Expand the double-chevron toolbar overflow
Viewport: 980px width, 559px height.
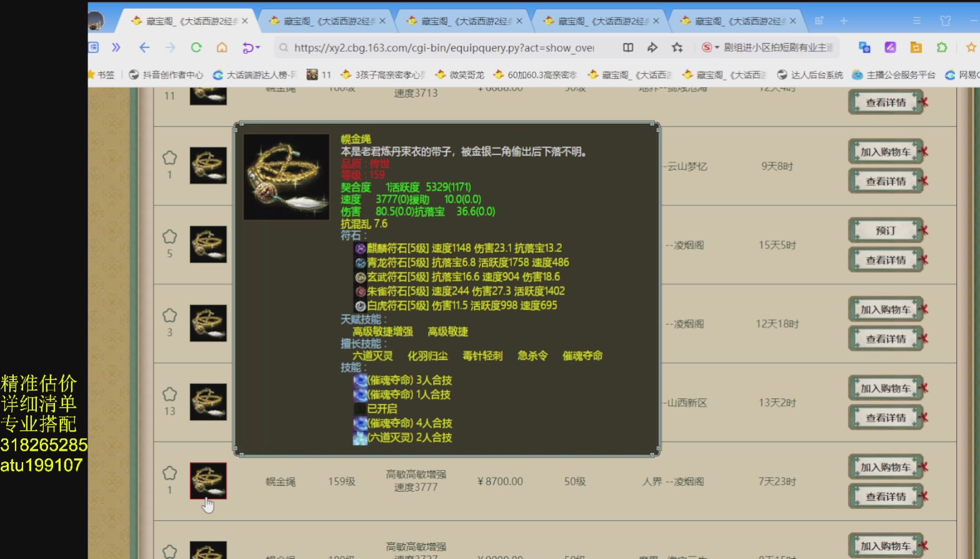pos(116,48)
